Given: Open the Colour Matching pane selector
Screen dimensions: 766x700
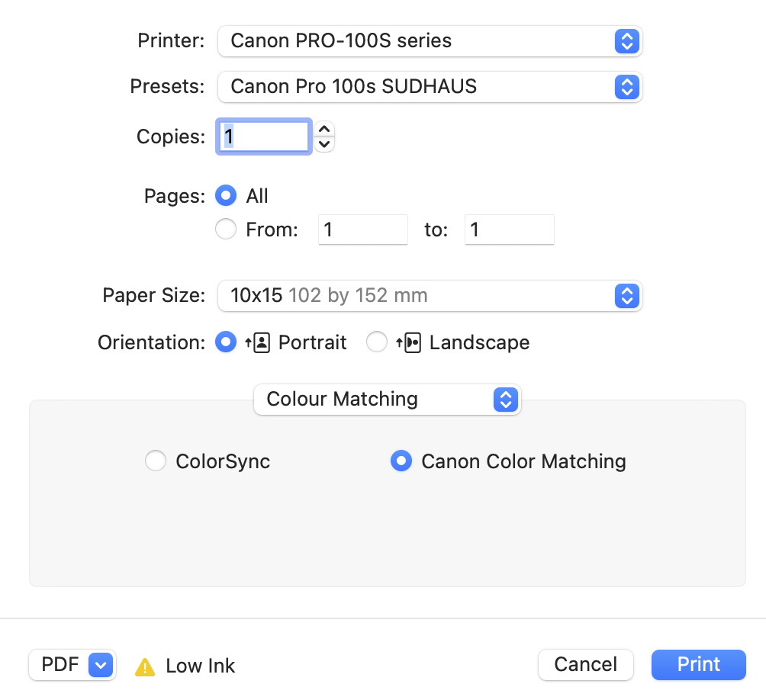Looking at the screenshot, I should [505, 400].
